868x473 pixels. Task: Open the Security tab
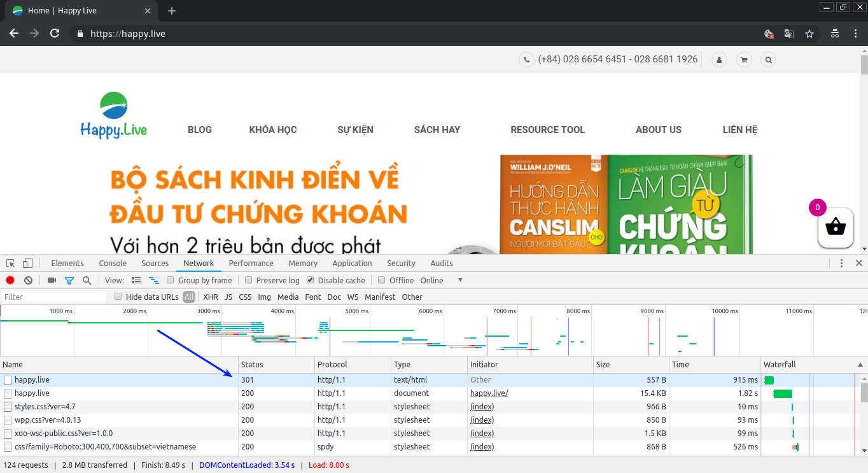point(401,263)
